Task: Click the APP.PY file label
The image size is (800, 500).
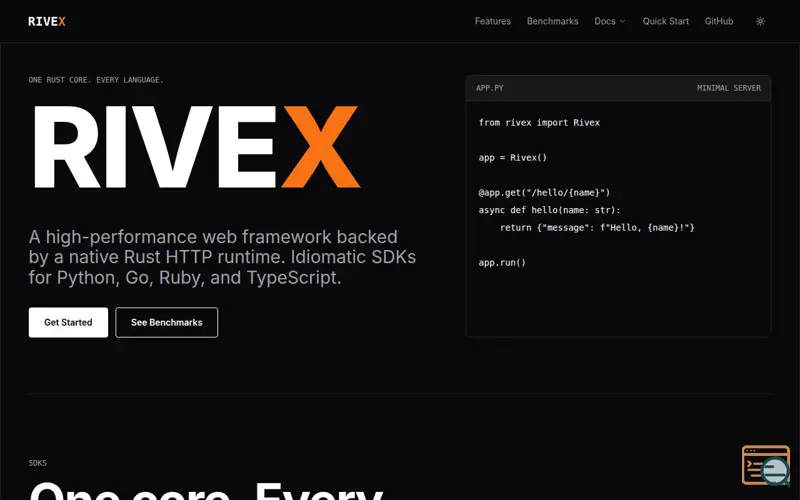Action: pyautogui.click(x=490, y=88)
